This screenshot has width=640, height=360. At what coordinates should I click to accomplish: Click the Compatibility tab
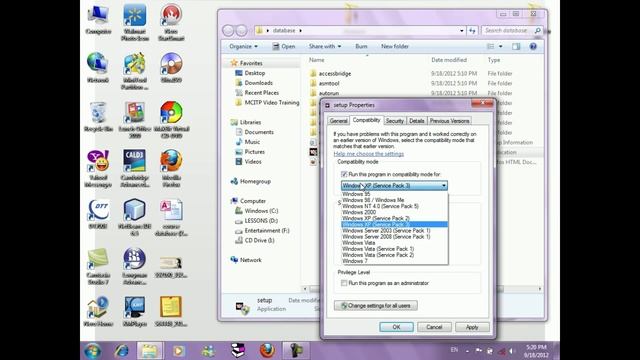point(367,120)
